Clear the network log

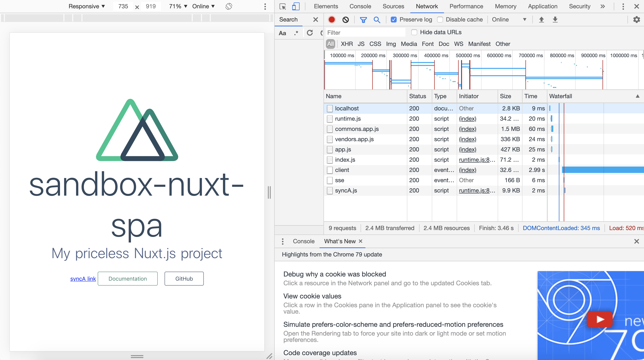(345, 20)
